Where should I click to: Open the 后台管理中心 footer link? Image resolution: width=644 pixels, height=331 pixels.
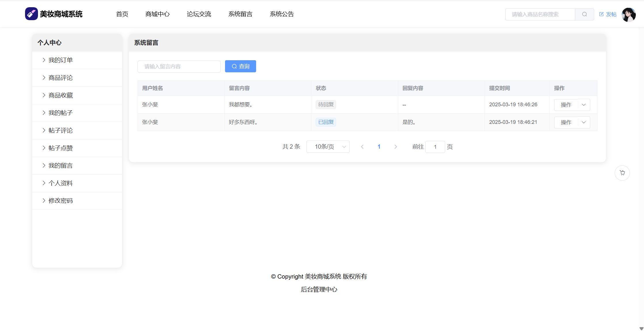click(x=319, y=290)
